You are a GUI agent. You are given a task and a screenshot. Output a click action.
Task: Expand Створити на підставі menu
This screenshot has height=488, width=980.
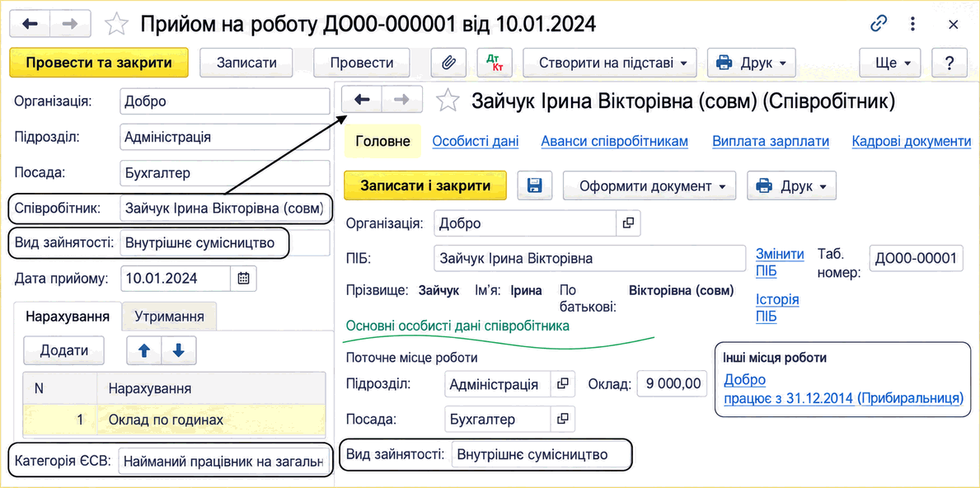click(x=610, y=63)
